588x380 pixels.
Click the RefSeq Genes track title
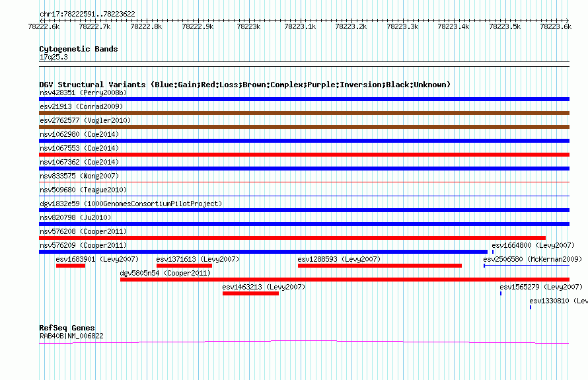(x=67, y=328)
